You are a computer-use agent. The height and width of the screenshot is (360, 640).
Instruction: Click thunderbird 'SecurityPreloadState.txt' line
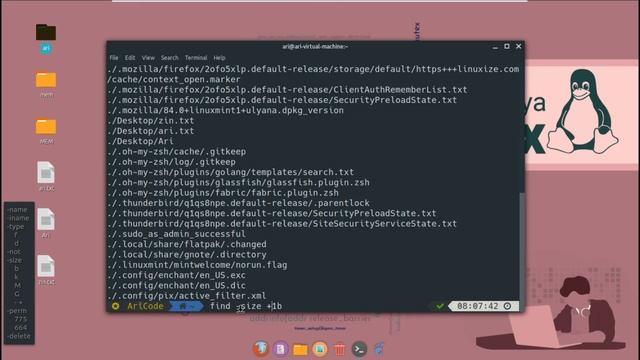[x=272, y=213]
